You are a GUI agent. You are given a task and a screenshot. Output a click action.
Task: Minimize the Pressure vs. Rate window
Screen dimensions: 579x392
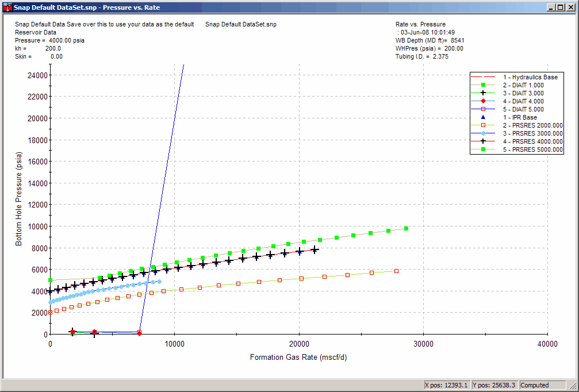(551, 6)
